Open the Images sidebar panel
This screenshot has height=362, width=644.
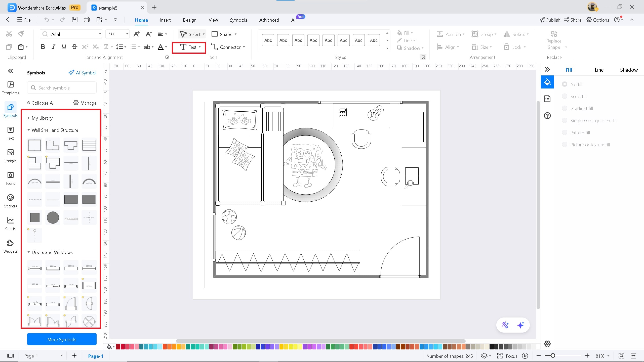[10, 156]
